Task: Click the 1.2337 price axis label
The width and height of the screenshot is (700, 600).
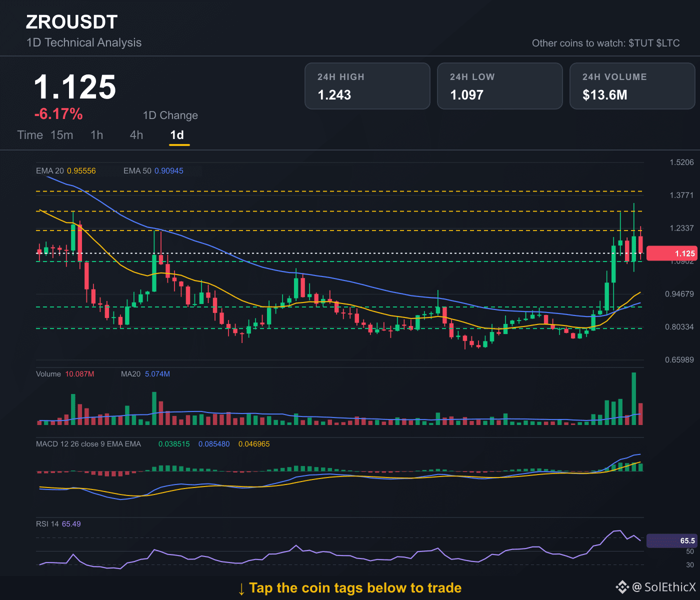Action: tap(682, 228)
